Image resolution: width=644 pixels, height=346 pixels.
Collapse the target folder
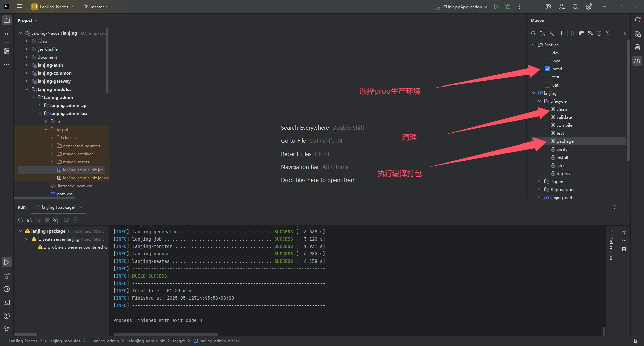[46, 129]
